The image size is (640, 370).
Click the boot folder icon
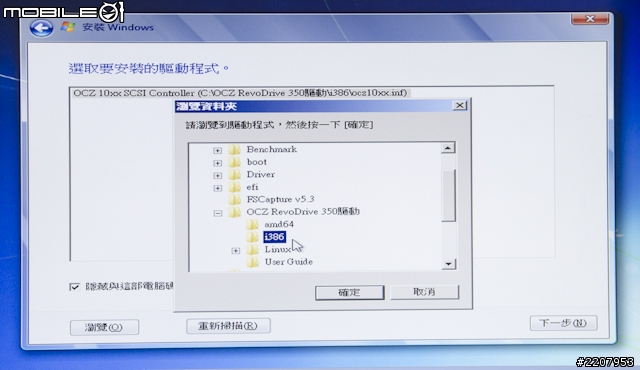click(234, 162)
